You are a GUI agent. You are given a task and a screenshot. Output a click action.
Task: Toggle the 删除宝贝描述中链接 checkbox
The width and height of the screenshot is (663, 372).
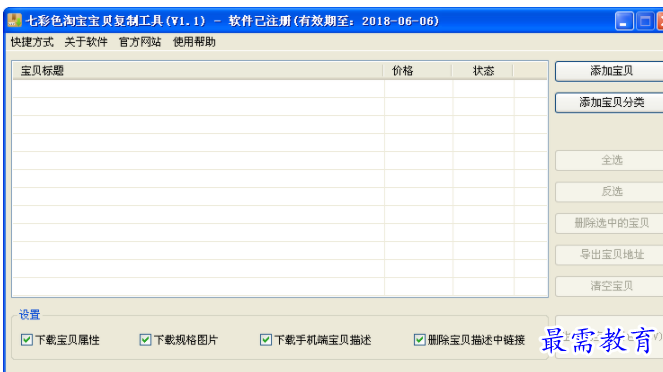[x=419, y=340]
